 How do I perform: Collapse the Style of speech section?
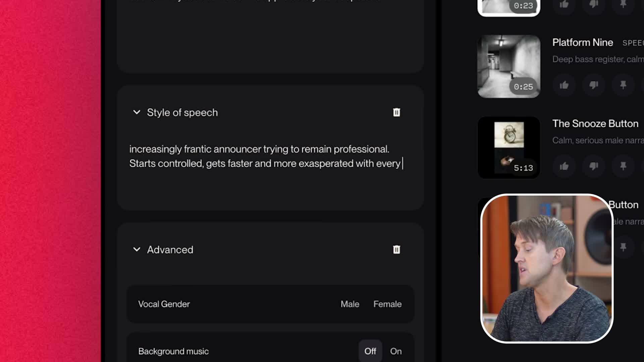click(x=137, y=112)
